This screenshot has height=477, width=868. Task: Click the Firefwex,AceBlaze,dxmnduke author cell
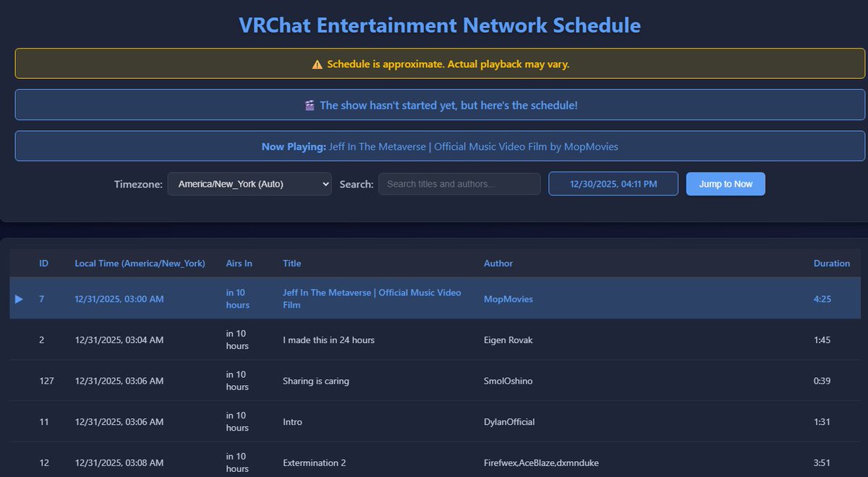coord(541,463)
